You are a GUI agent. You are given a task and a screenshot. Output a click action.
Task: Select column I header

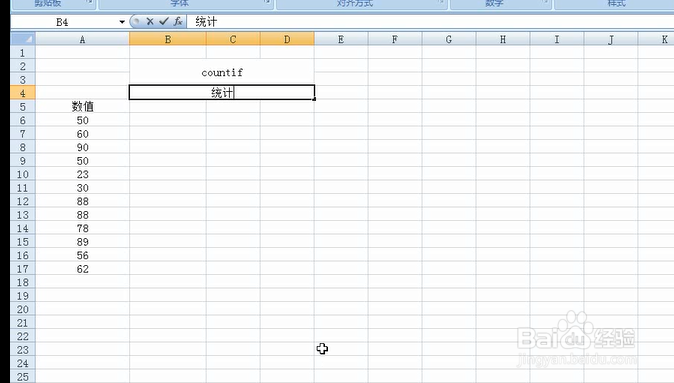coord(557,40)
